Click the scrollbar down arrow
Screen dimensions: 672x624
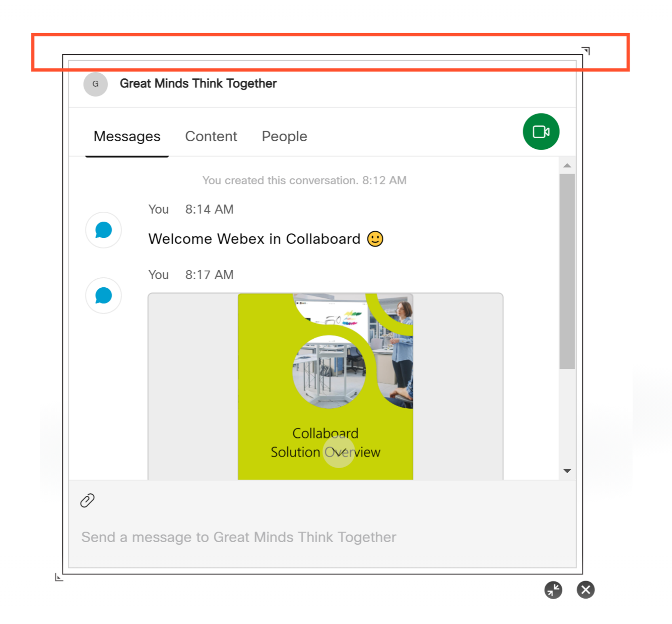[567, 470]
